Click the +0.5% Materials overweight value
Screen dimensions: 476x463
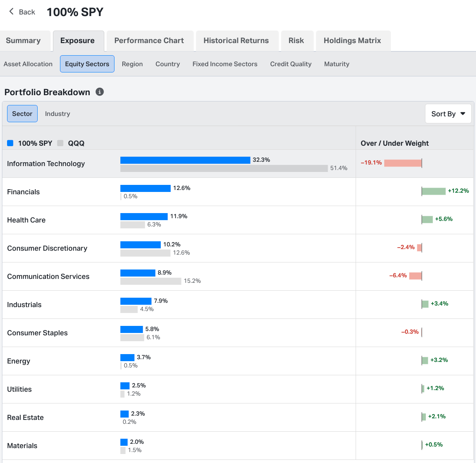pos(434,445)
